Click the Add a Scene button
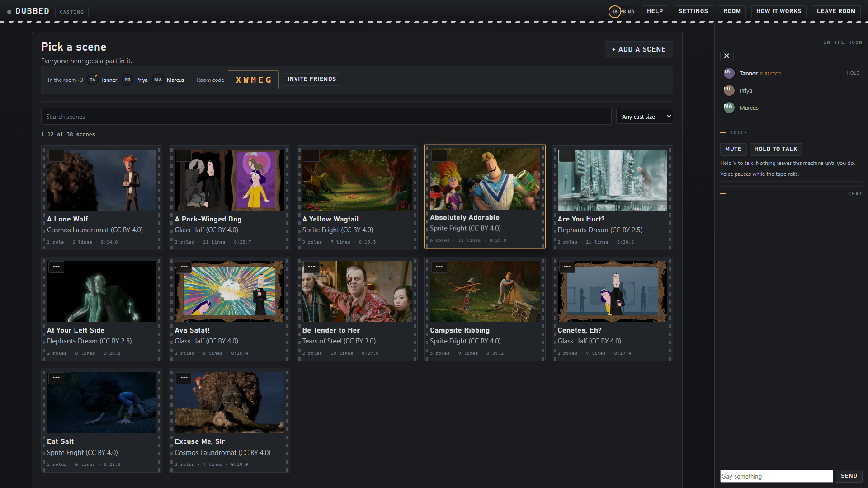Image resolution: width=868 pixels, height=488 pixels. coord(638,49)
